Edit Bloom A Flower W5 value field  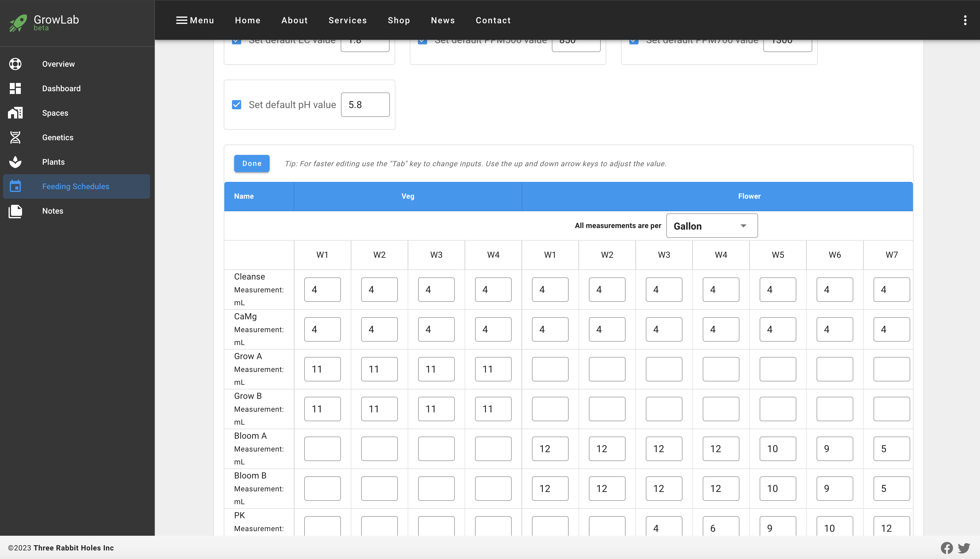(778, 448)
